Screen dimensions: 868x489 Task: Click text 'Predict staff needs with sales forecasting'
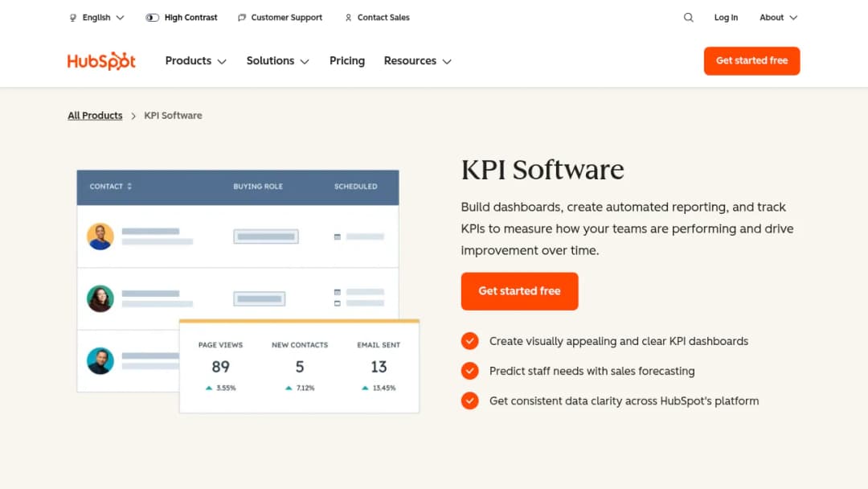click(592, 371)
